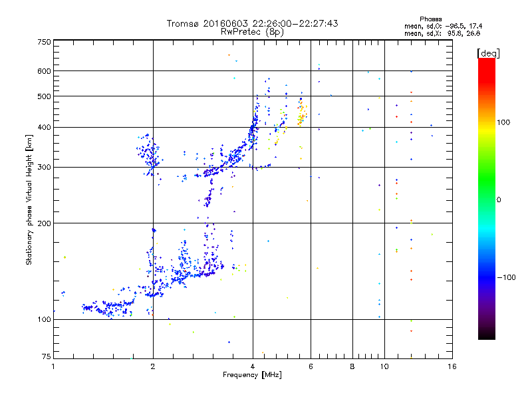Click the 750 tick on the height axis
This screenshot has width=532, height=399.
pyautogui.click(x=44, y=41)
